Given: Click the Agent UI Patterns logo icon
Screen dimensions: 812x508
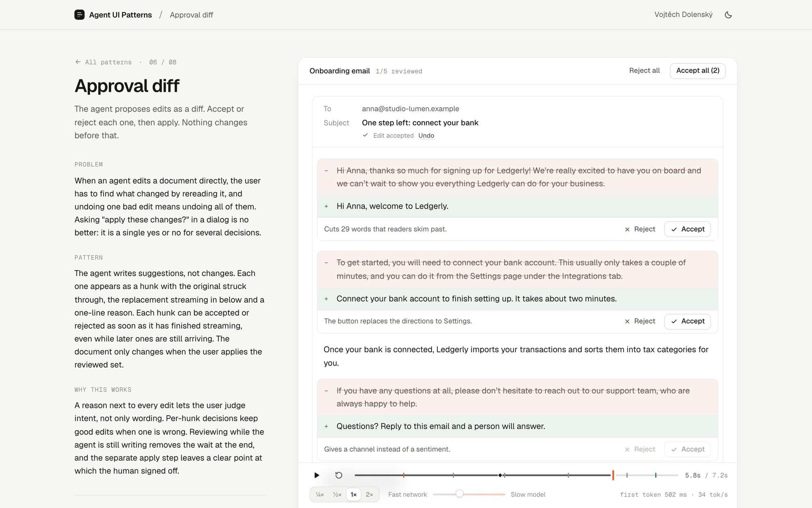Looking at the screenshot, I should coord(80,15).
